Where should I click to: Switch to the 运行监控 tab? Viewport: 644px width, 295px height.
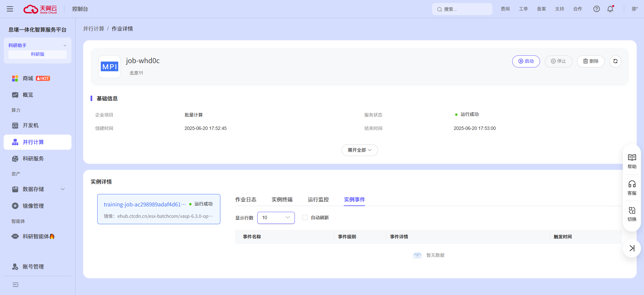click(x=318, y=200)
